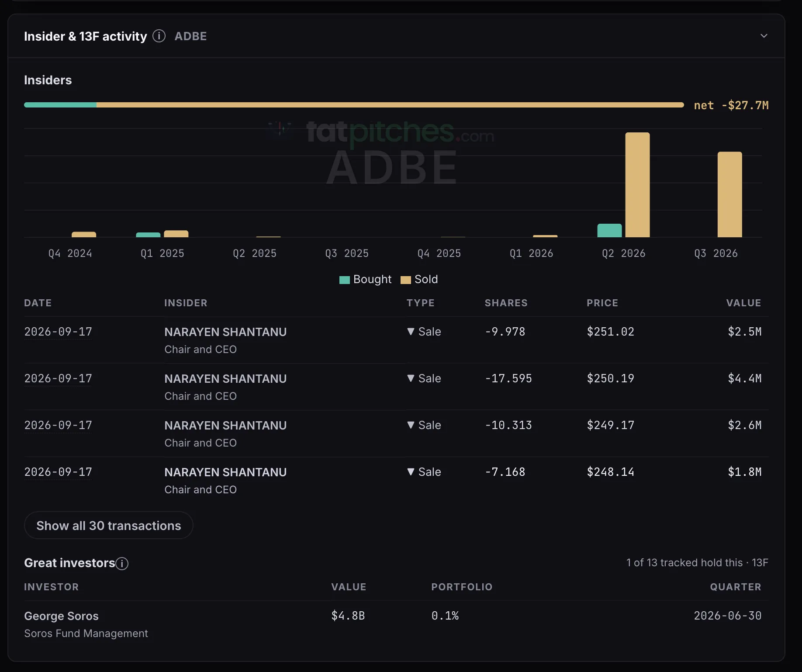The height and width of the screenshot is (672, 802).
Task: Select the Q4 2024 sold bar
Action: [84, 235]
